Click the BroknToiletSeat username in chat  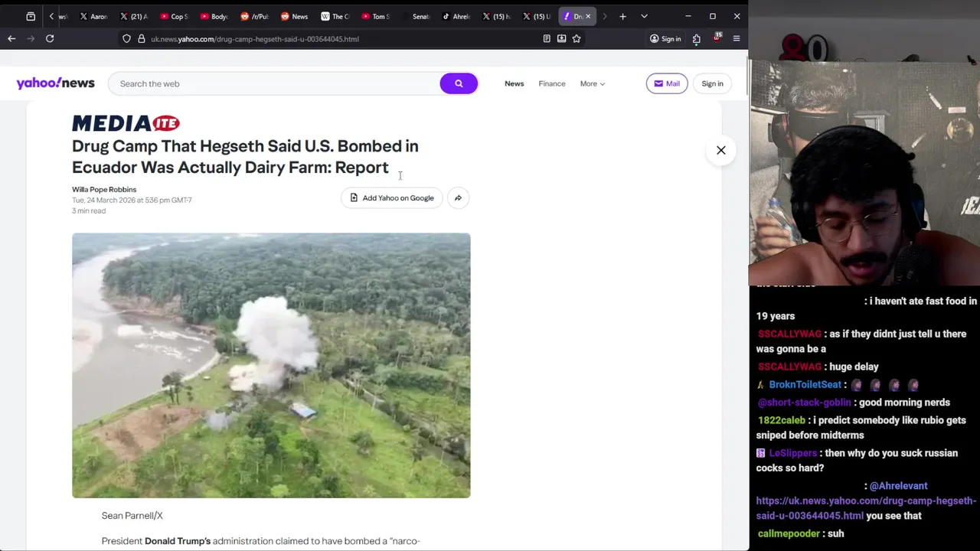805,384
